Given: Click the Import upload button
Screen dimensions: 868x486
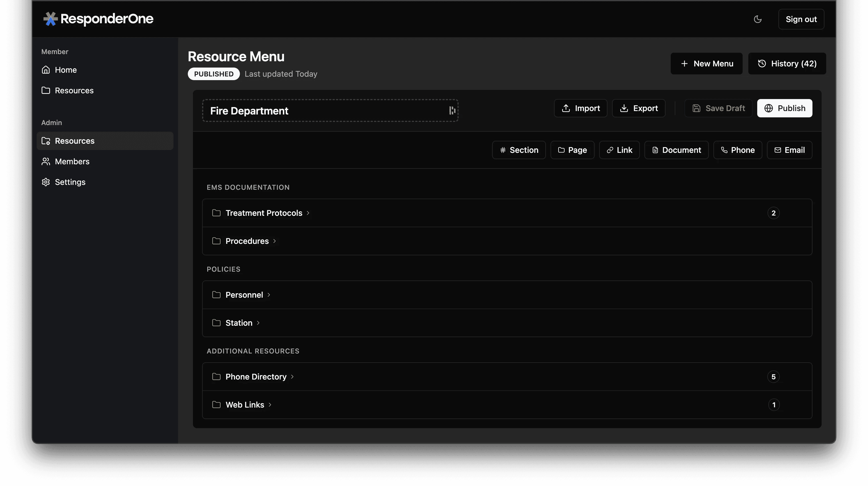Looking at the screenshot, I should 580,108.
